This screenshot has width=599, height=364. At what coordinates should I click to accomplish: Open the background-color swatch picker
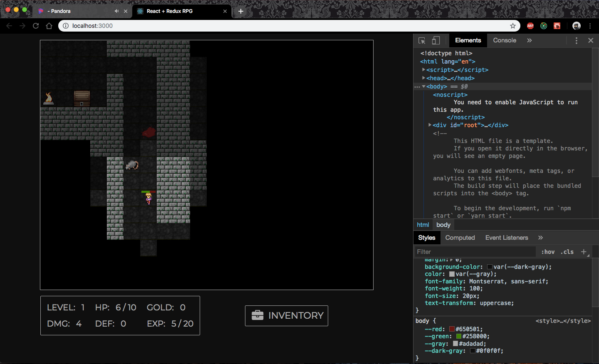[x=490, y=267]
